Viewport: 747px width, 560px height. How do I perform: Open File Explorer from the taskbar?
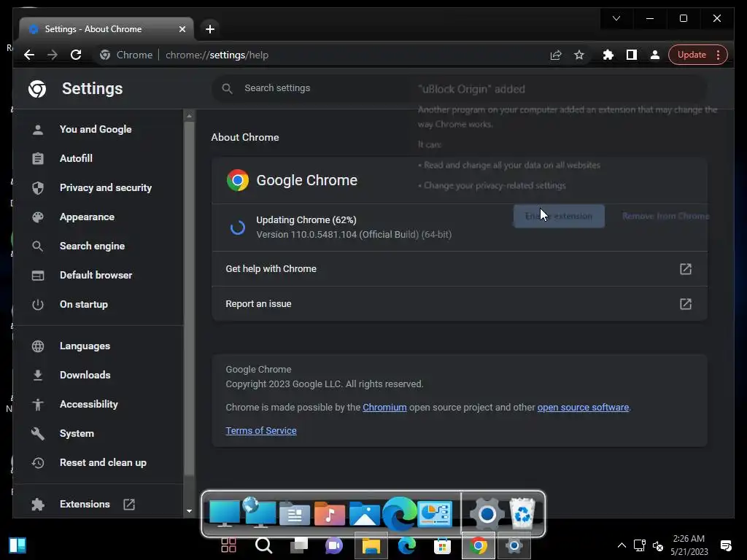[x=371, y=545]
